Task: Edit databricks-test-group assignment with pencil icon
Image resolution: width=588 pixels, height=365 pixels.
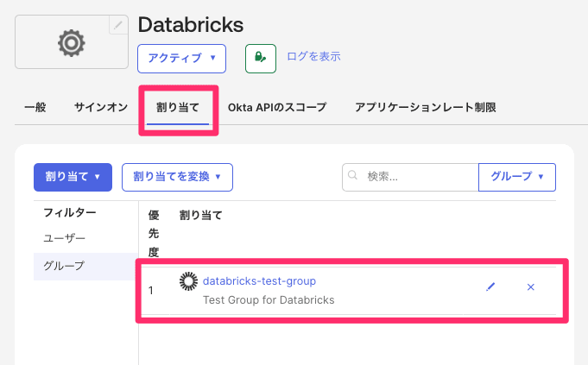Action: (x=490, y=287)
